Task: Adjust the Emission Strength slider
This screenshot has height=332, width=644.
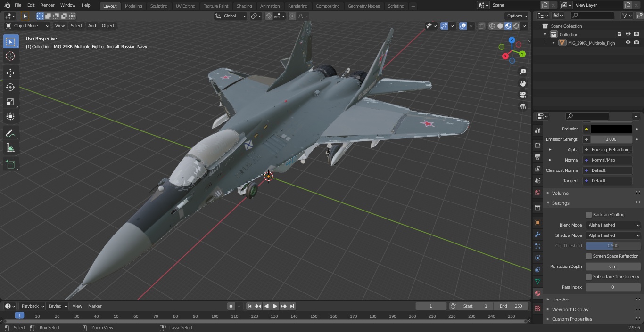Action: (611, 139)
